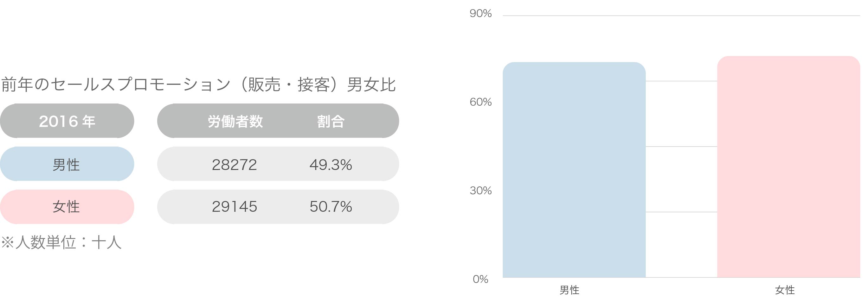
Task: Click the male worker count 28272
Action: (x=235, y=165)
